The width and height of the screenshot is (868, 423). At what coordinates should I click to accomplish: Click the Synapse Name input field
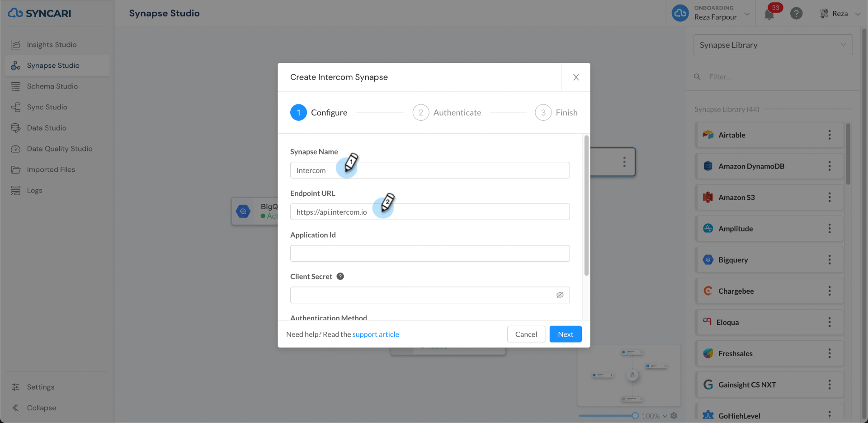pyautogui.click(x=430, y=170)
